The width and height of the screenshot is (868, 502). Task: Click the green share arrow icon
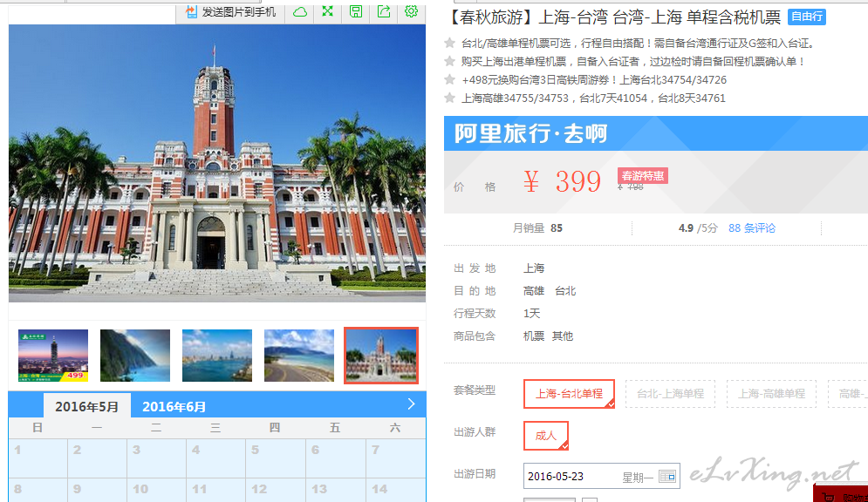coord(384,11)
